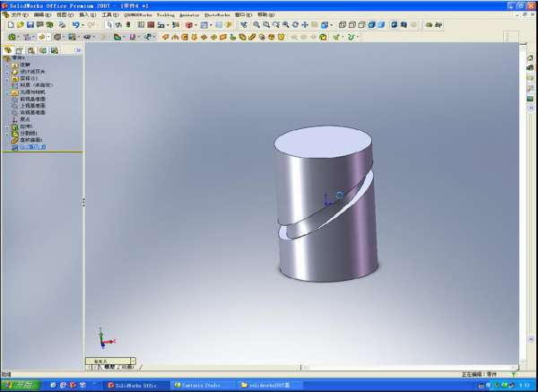This screenshot has height=392, width=538.
Task: Click the Save icon in the toolbar
Action: 29,25
